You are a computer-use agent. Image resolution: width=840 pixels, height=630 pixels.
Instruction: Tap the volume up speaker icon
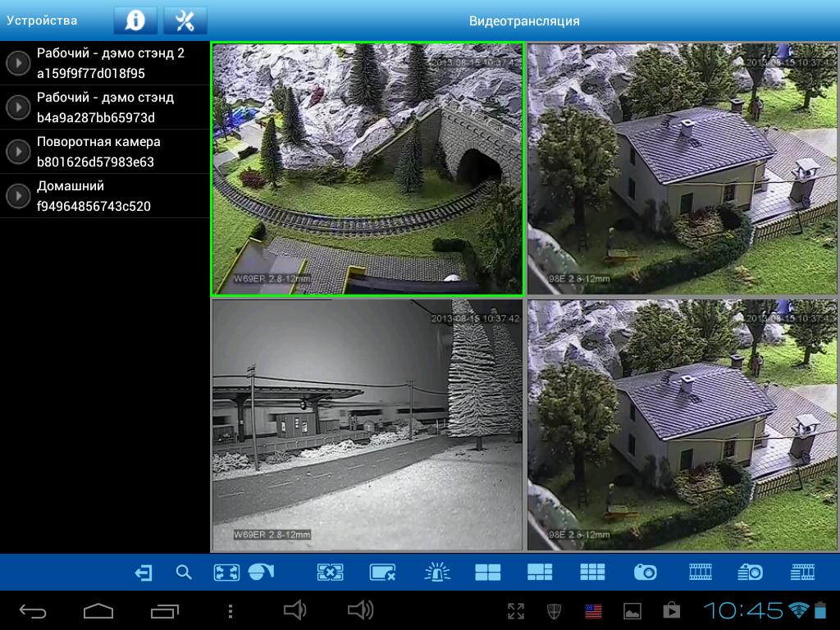click(x=360, y=610)
